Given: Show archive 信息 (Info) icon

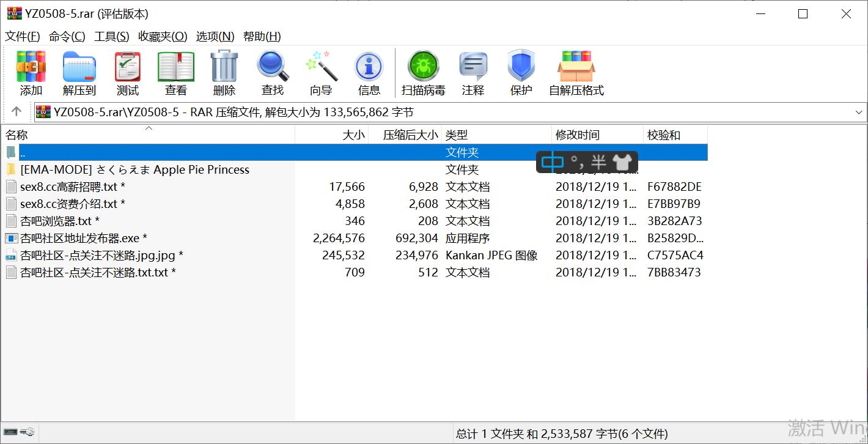Looking at the screenshot, I should [x=369, y=73].
